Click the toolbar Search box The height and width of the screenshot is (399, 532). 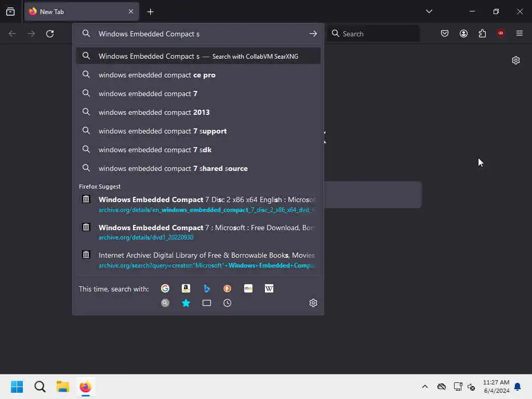tap(373, 34)
